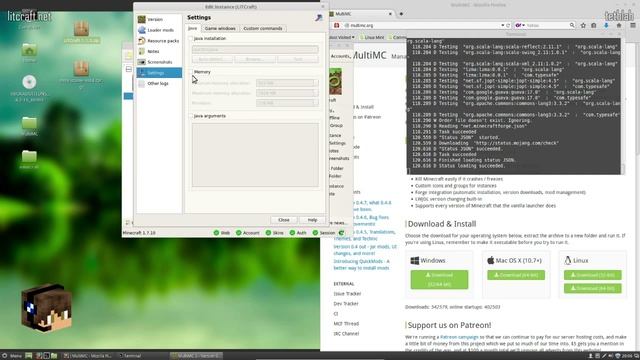
Task: Adjust the PermGen spinbox
Action: coord(287,103)
